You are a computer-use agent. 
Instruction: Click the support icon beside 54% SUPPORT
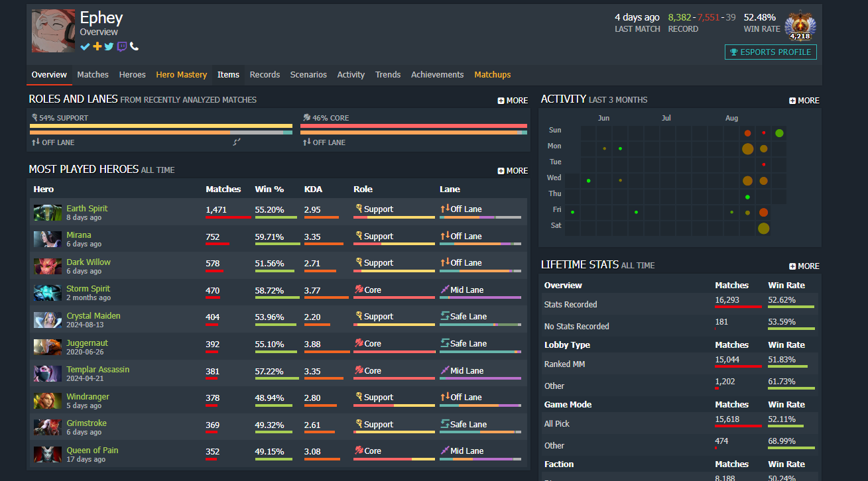click(34, 118)
